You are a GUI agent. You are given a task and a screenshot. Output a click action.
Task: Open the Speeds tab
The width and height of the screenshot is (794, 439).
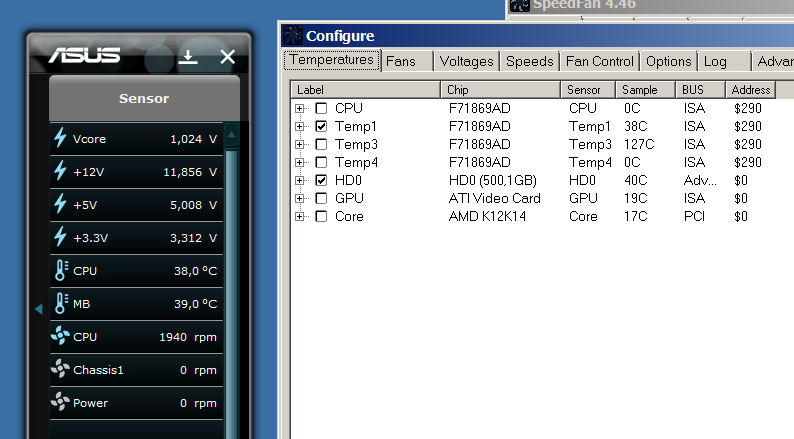point(530,61)
